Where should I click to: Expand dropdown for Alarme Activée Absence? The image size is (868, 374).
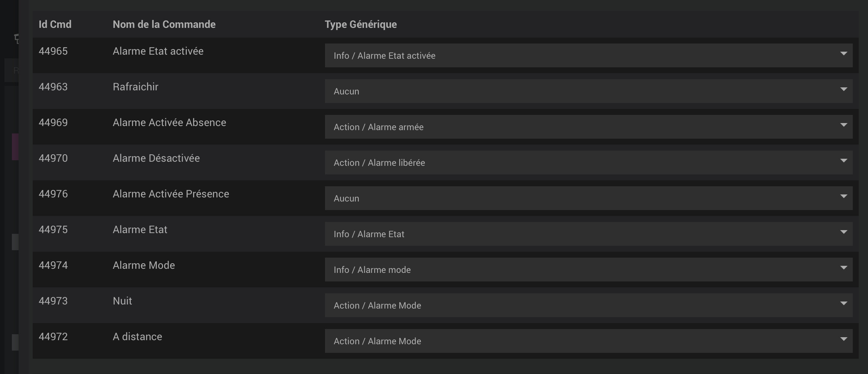coord(588,127)
